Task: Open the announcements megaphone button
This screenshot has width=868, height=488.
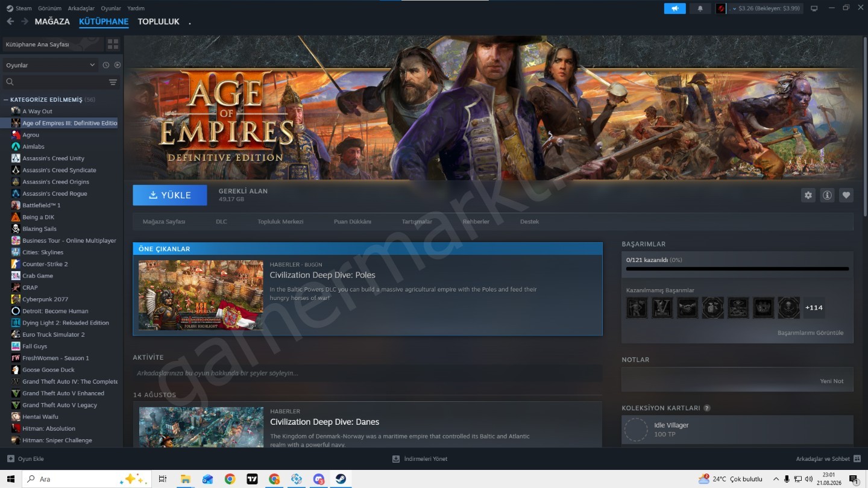Action: [x=675, y=8]
